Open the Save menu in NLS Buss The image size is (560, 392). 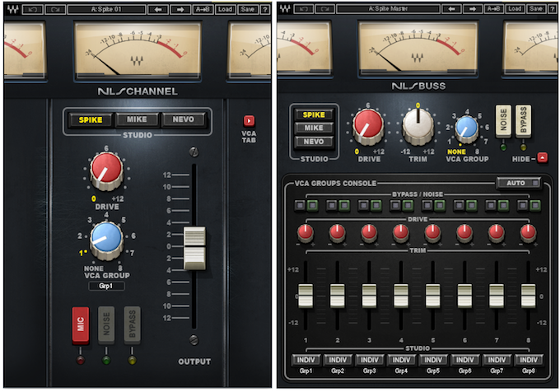[536, 9]
